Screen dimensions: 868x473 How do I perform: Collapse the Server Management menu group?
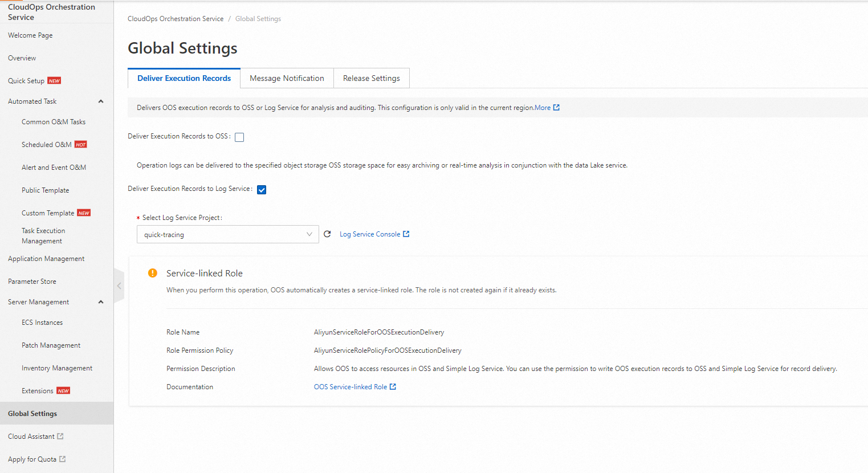[x=101, y=302]
